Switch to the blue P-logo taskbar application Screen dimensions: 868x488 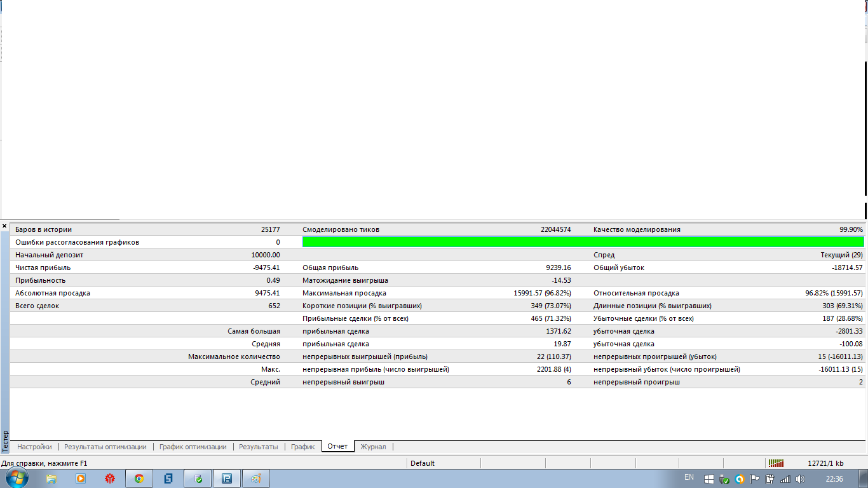tap(227, 478)
